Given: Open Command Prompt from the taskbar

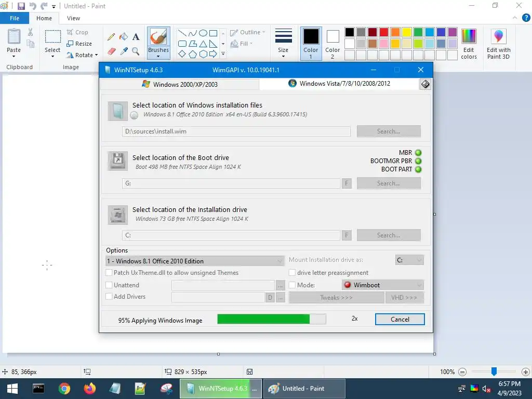Looking at the screenshot, I should (x=38, y=389).
